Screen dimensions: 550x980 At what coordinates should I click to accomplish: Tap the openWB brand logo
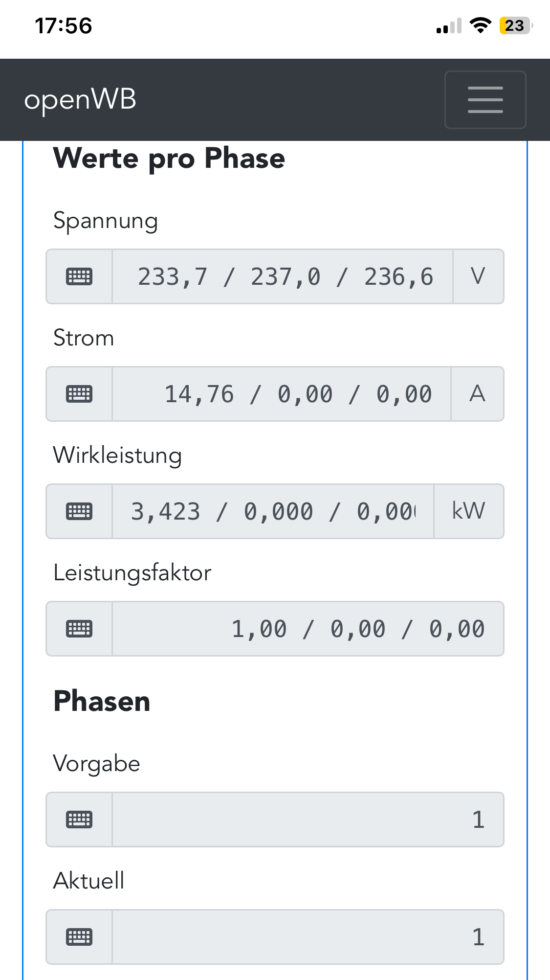80,100
